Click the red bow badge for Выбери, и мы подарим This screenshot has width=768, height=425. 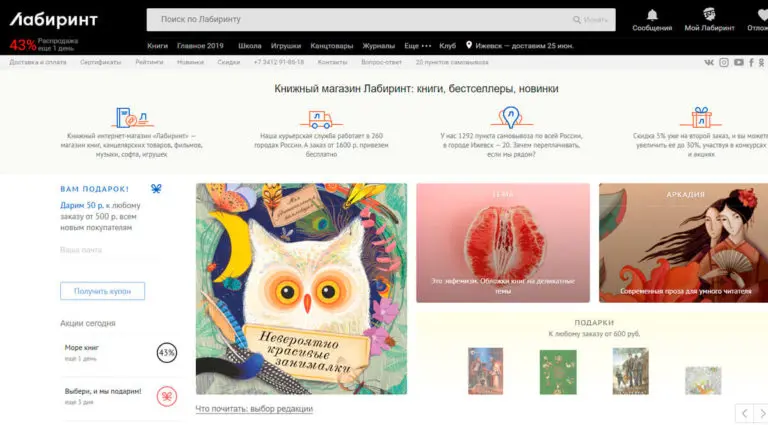(167, 396)
